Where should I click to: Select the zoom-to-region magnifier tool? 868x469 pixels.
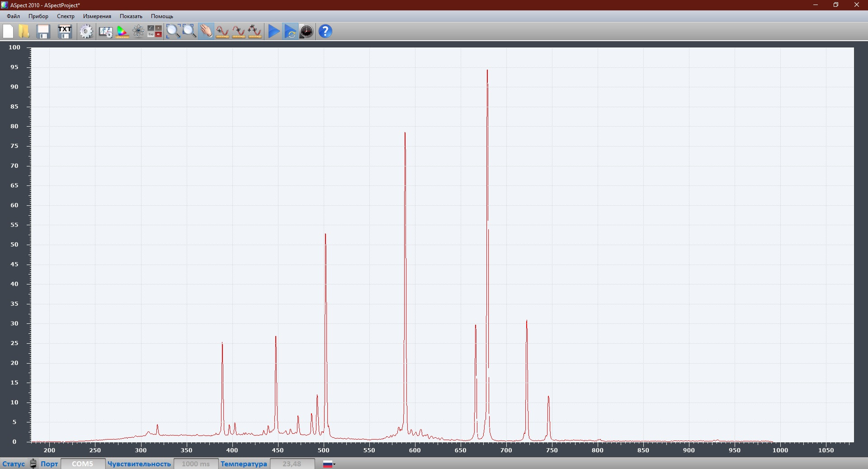173,31
